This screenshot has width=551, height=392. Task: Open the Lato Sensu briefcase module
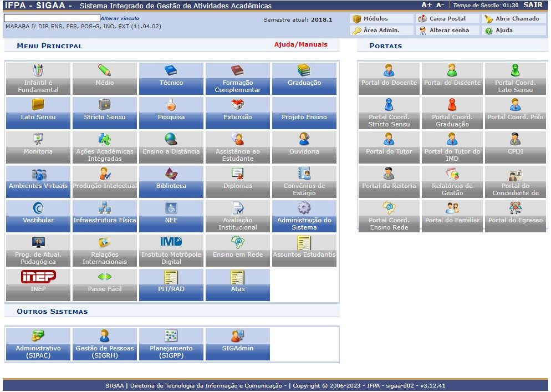(x=38, y=113)
